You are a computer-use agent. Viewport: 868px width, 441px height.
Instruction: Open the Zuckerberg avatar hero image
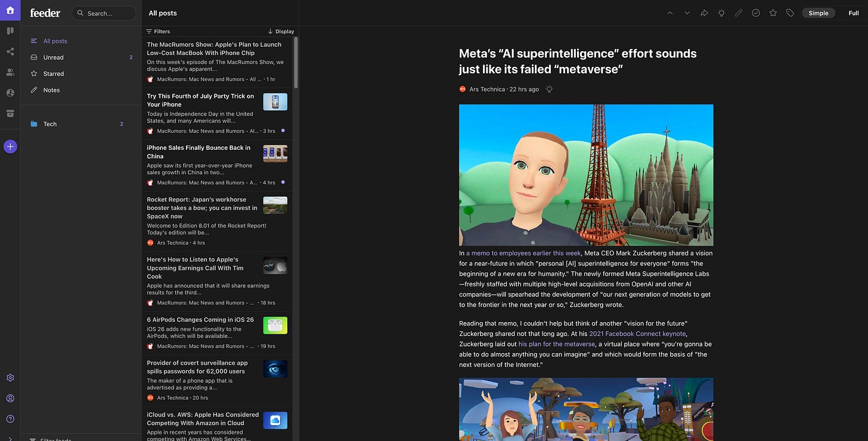coord(586,175)
